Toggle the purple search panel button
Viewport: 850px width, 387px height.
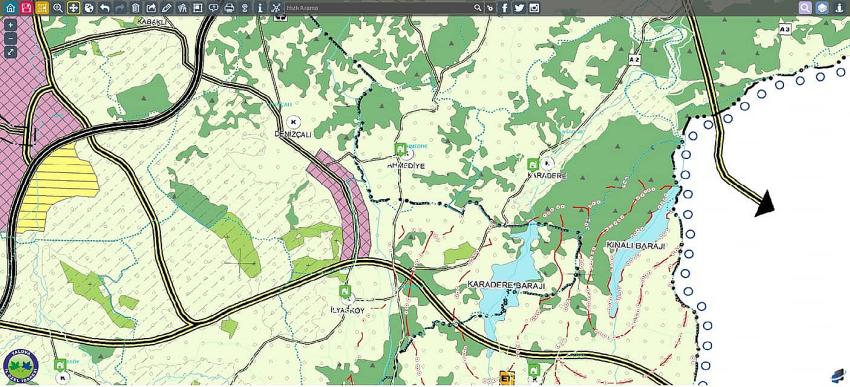[x=806, y=8]
